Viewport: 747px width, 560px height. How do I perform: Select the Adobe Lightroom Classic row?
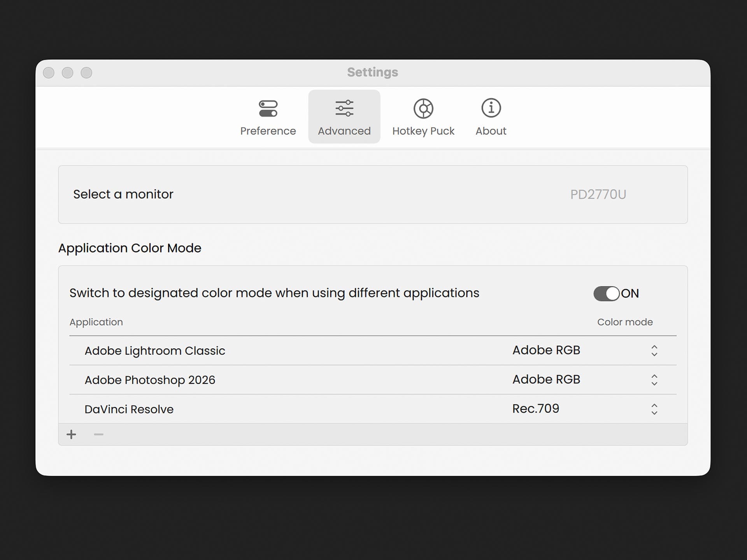155,351
